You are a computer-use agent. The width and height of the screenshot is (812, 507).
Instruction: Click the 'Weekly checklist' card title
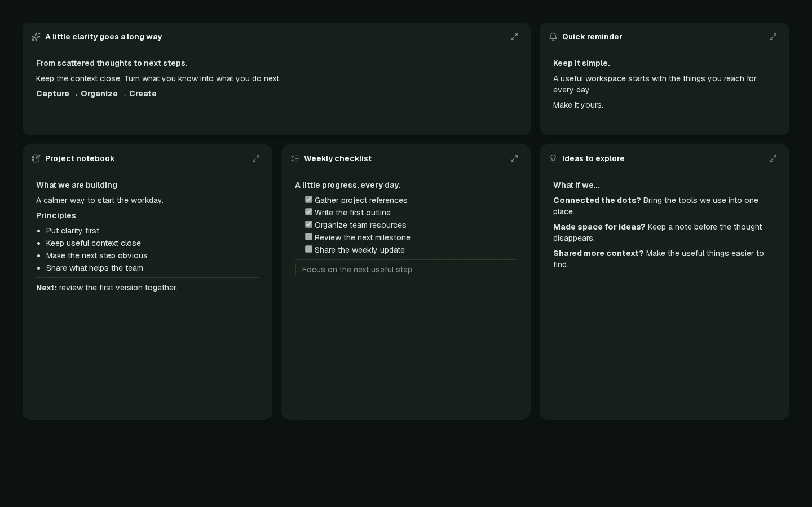(x=338, y=158)
